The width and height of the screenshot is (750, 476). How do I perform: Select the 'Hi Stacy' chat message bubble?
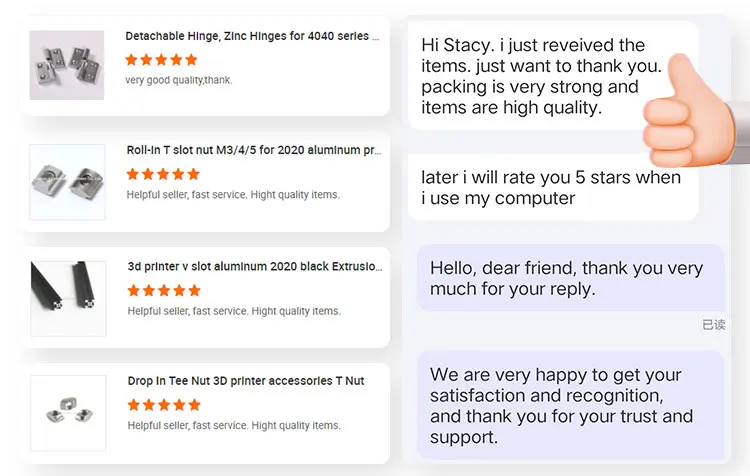pos(540,76)
